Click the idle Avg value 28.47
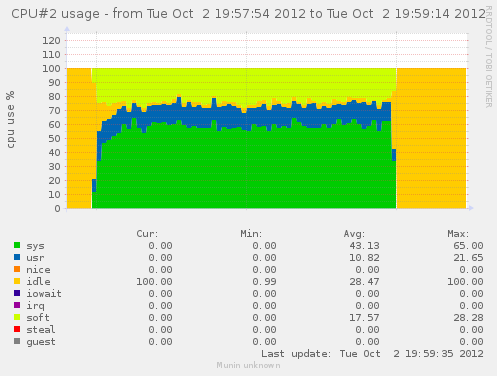 [x=364, y=282]
